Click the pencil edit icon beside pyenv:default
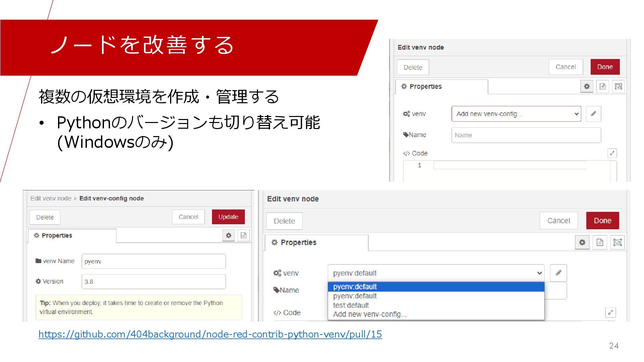The height and width of the screenshot is (362, 644). click(558, 273)
